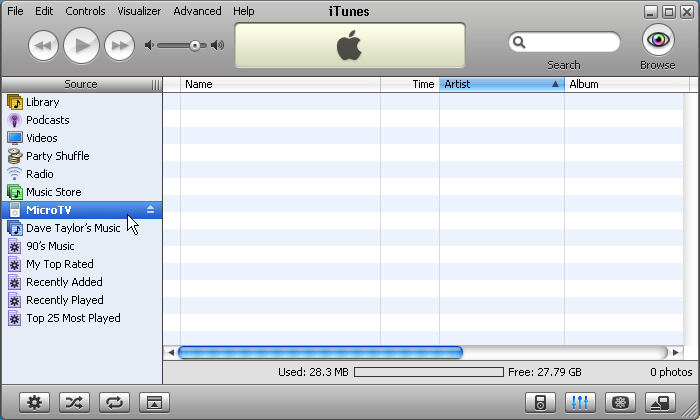700x420 pixels.
Task: Toggle Artist sort direction triangle
Action: coord(555,84)
